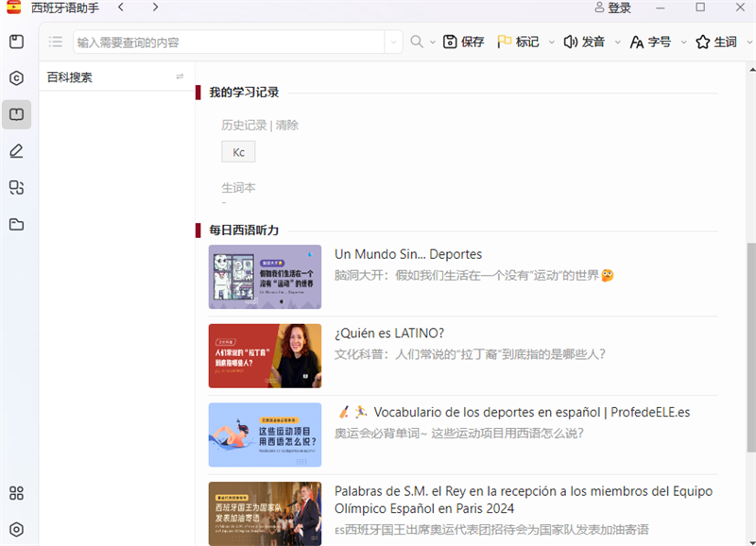
Task: Click subtitle 脑洞大开：假如我们生活在一个没有运动的世界
Action: (474, 275)
